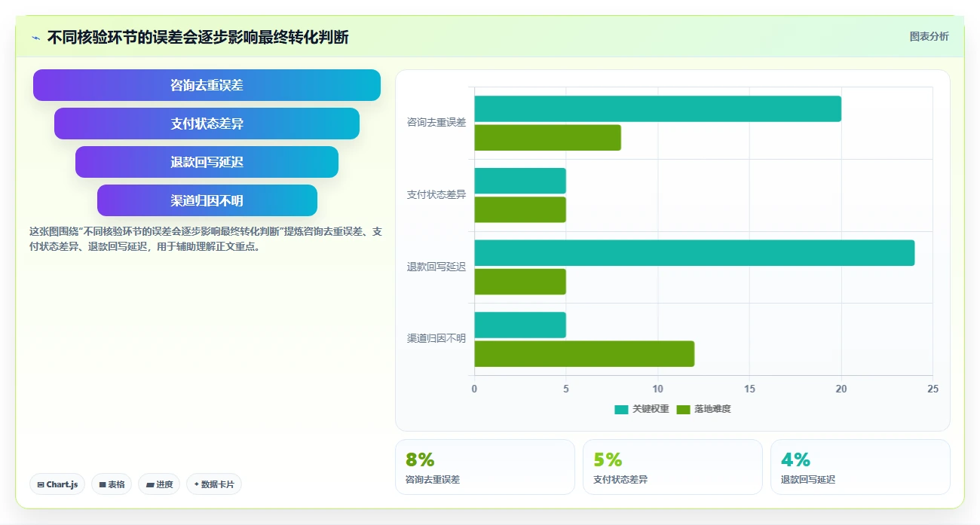
Task: Click the 落地难度 bar for 咨询去重误差
Action: tap(547, 138)
